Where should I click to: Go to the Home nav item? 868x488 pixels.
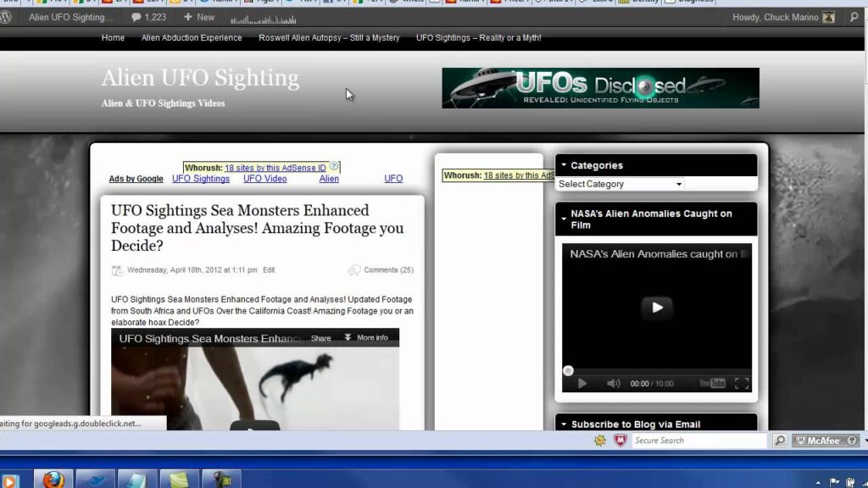click(x=113, y=37)
